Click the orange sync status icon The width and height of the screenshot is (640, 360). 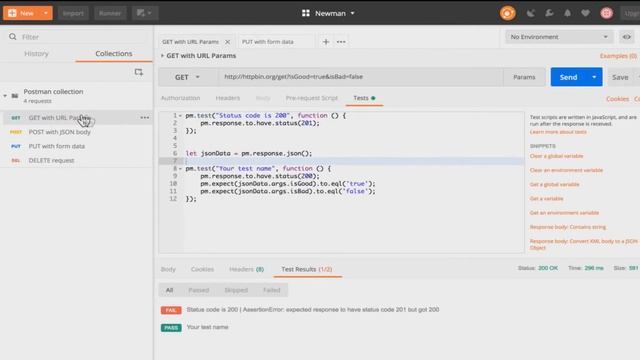click(x=507, y=13)
